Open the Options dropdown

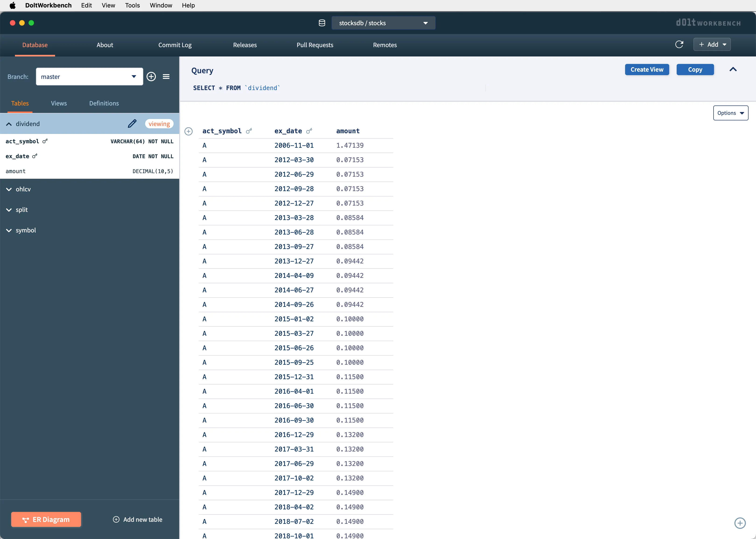pyautogui.click(x=730, y=113)
